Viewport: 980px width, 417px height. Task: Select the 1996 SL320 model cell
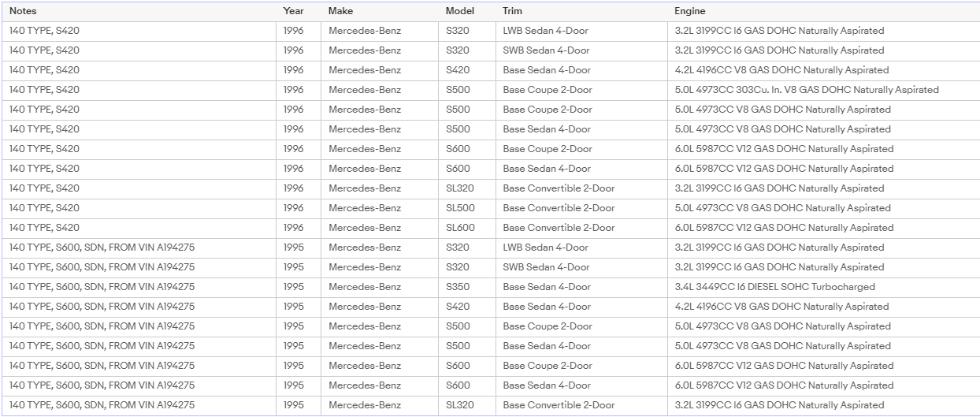coord(466,188)
